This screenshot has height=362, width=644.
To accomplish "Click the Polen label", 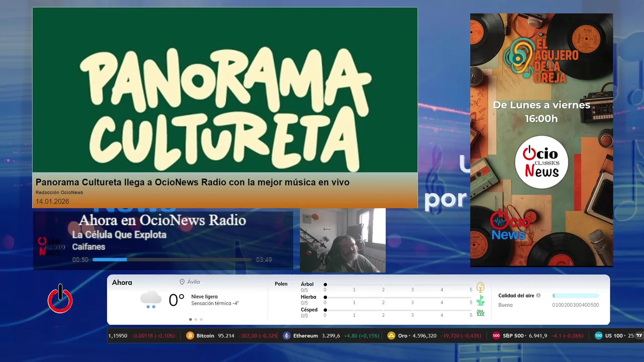I will point(281,284).
